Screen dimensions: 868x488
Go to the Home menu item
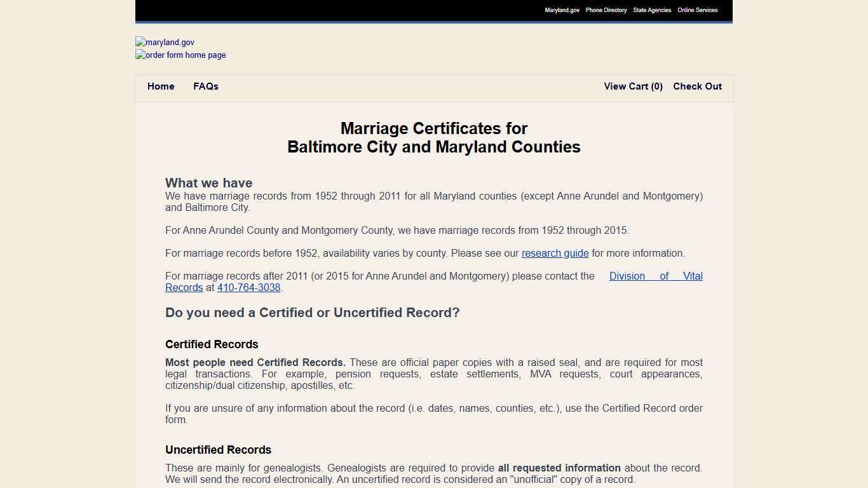161,86
